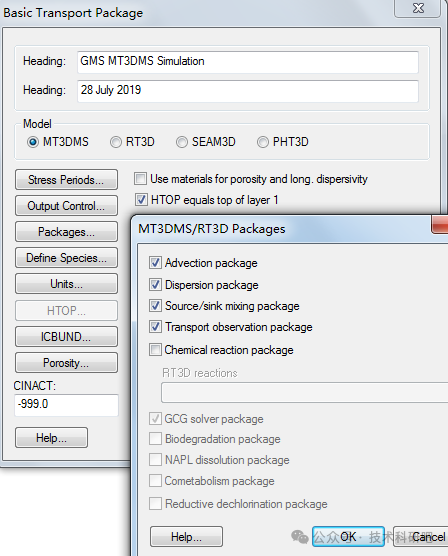Uncheck Source/sink mixing package
Viewport: 448px width, 556px height.
(x=155, y=306)
